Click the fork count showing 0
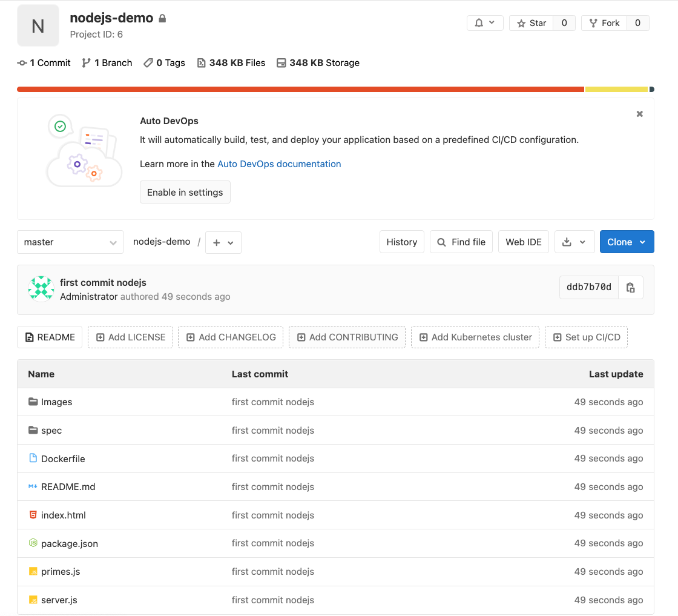 pos(638,23)
